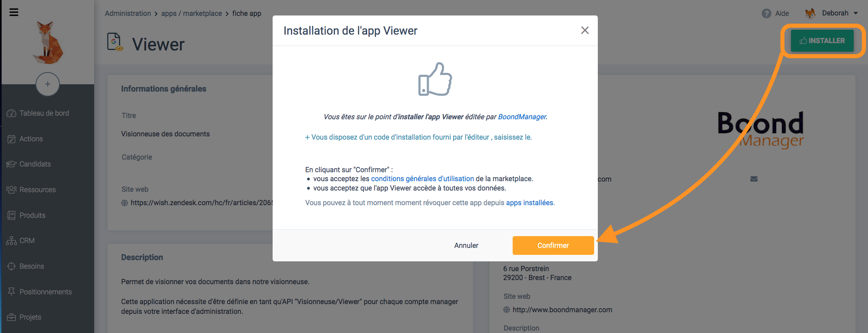Click the Description section heading
Image resolution: width=868 pixels, height=333 pixels.
point(142,257)
